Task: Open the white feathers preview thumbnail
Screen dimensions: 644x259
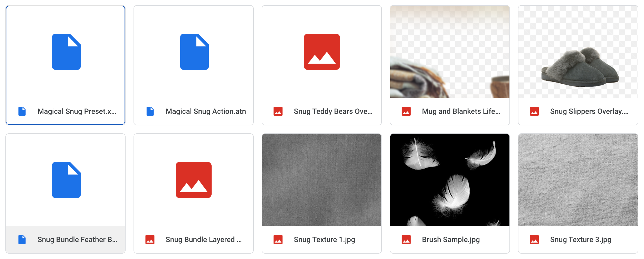Action: [450, 180]
